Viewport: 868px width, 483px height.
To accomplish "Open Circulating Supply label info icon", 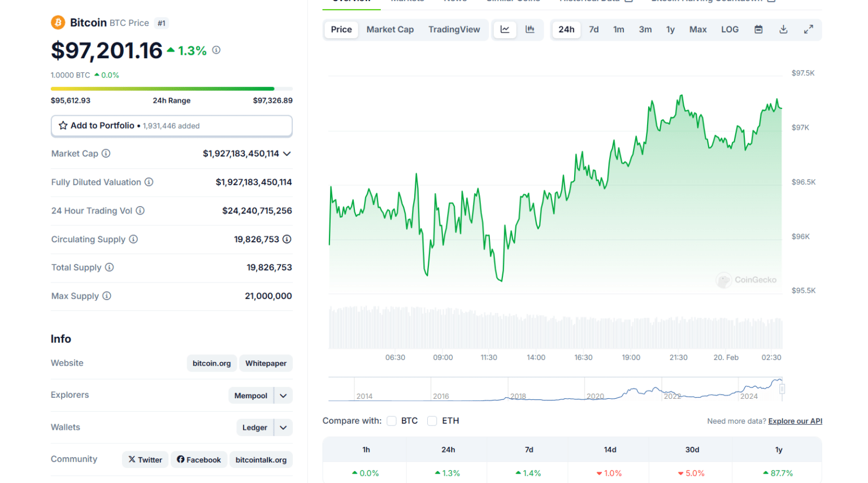I will coord(133,239).
